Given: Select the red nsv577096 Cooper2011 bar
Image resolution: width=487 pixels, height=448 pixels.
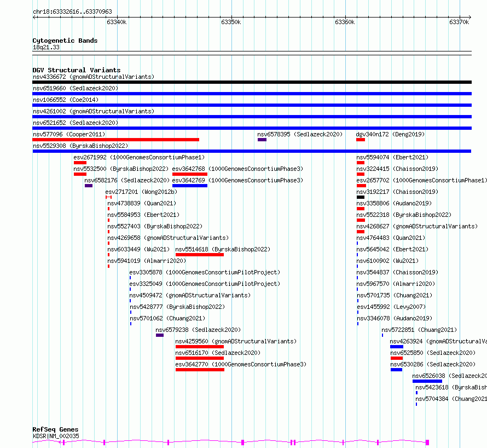Looking at the screenshot, I should tap(116, 140).
